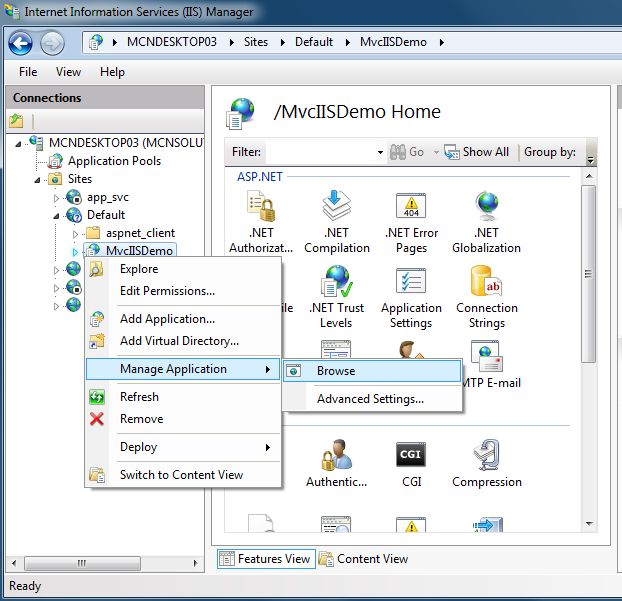This screenshot has height=601, width=622.
Task: Click the /MvcIISDemo Home header icon
Action: [240, 113]
